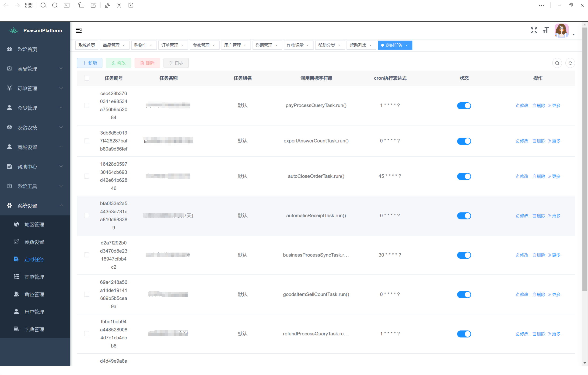The height and width of the screenshot is (375, 588).
Task: Click the 字典管理 book icon
Action: (x=16, y=329)
